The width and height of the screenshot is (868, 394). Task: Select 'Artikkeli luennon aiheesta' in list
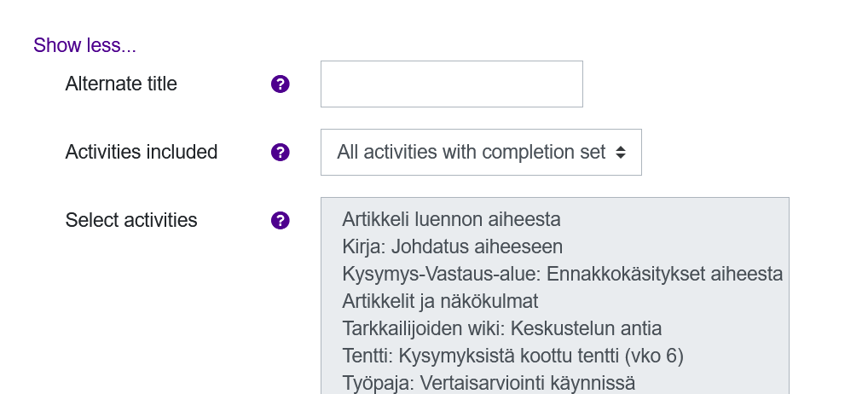tap(451, 219)
